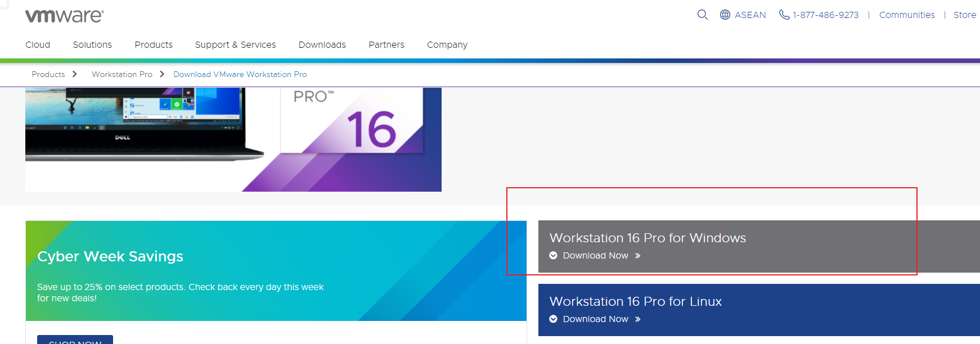Open the Company menu

tap(447, 44)
